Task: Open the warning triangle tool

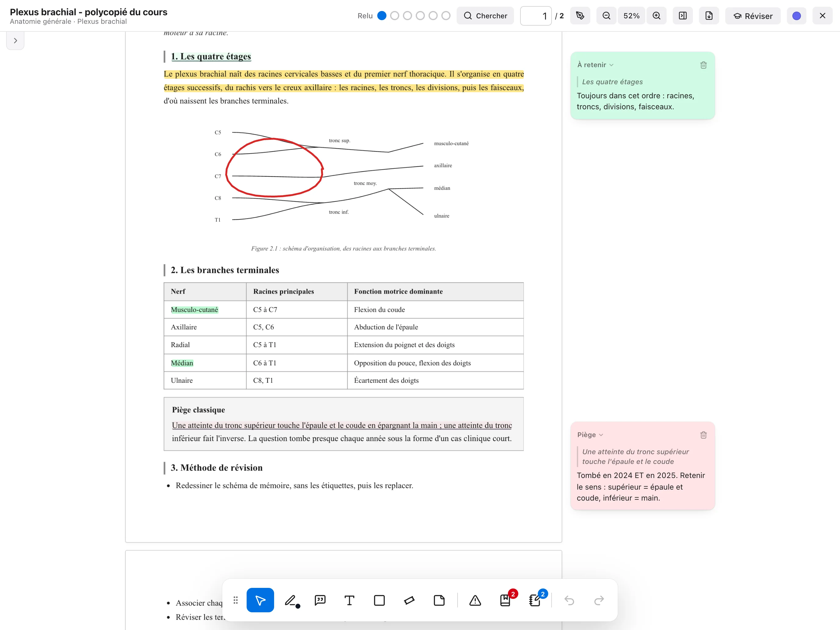Action: point(475,600)
